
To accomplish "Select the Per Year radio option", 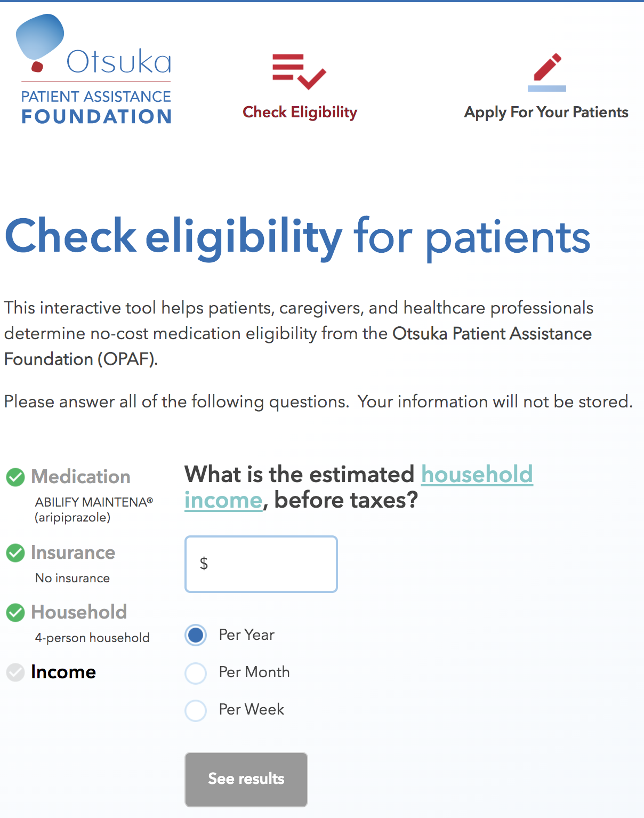I will pos(196,635).
